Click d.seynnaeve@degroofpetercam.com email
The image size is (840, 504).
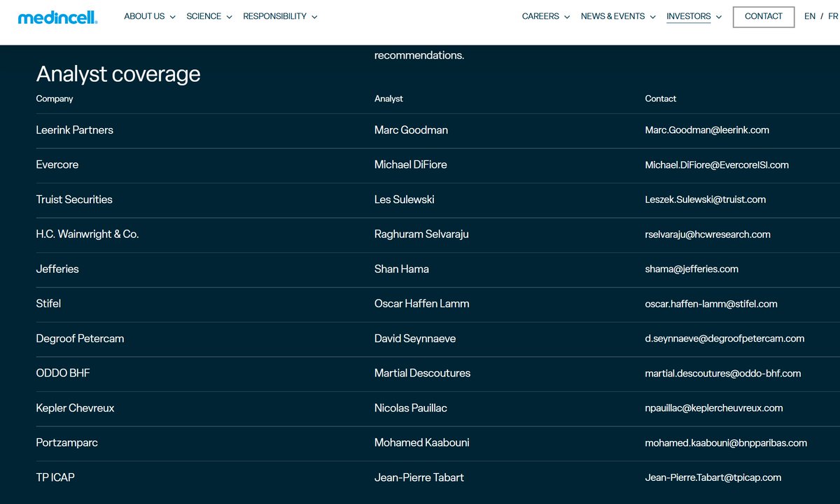724,339
